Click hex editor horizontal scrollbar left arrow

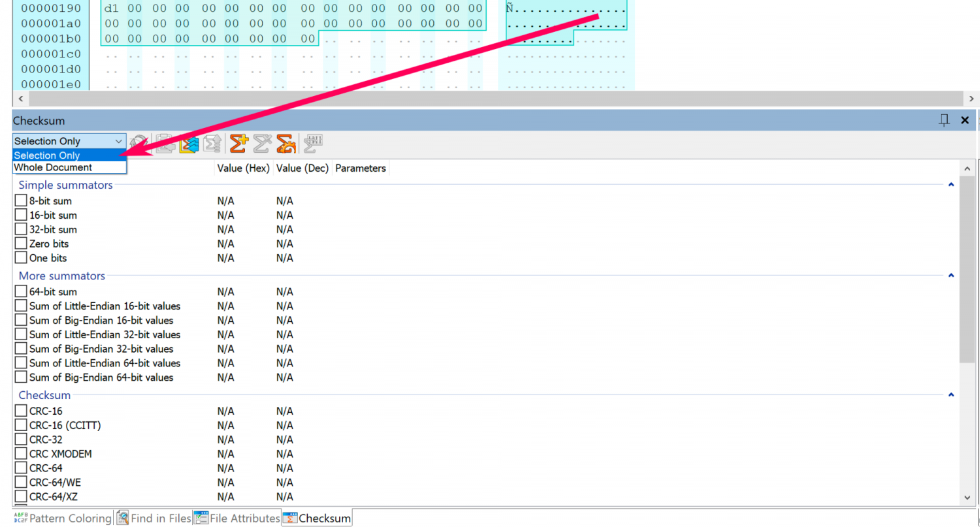20,99
